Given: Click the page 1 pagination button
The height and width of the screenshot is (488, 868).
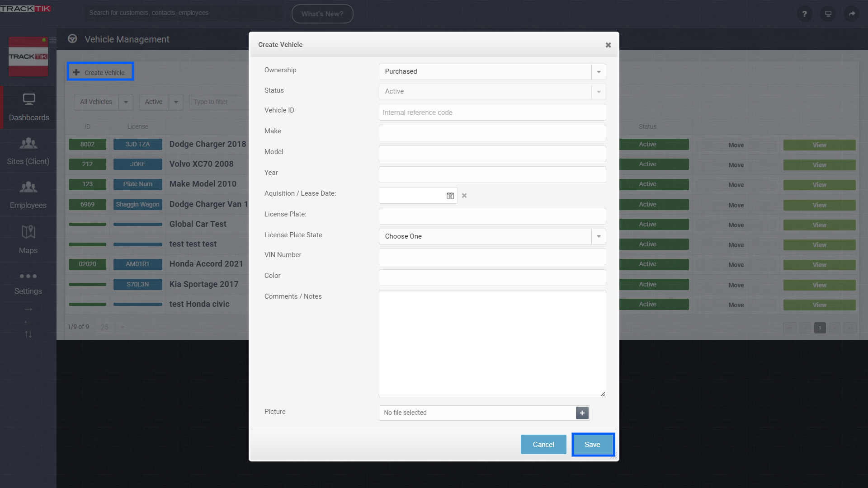Looking at the screenshot, I should pyautogui.click(x=820, y=328).
